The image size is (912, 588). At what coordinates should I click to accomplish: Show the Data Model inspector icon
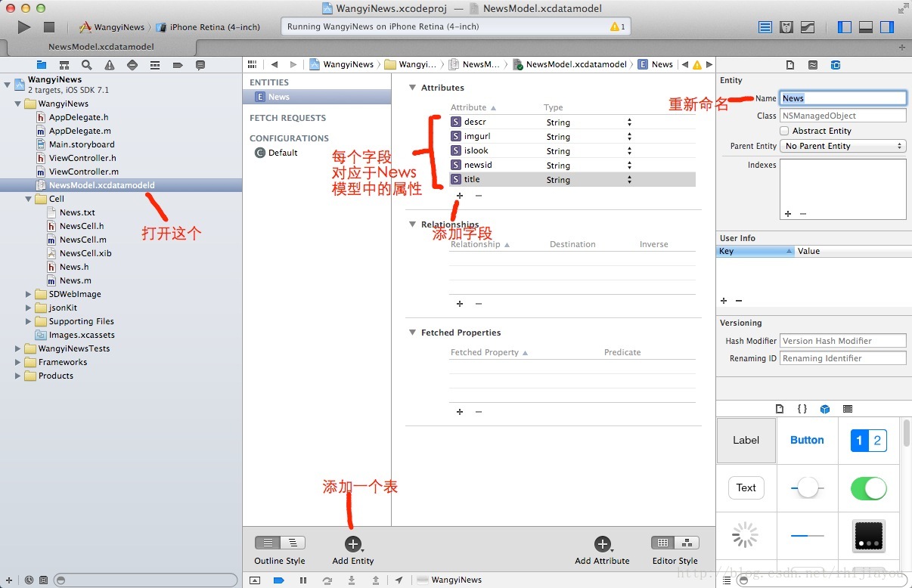(x=835, y=65)
